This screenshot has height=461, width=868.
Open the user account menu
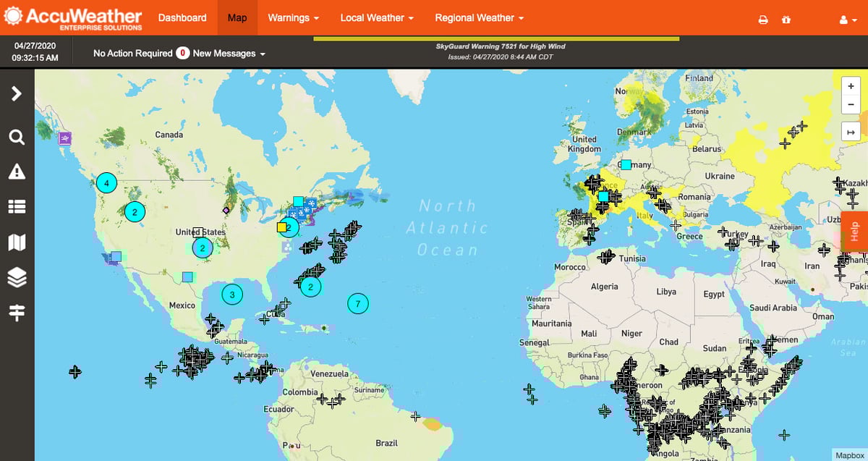click(847, 20)
